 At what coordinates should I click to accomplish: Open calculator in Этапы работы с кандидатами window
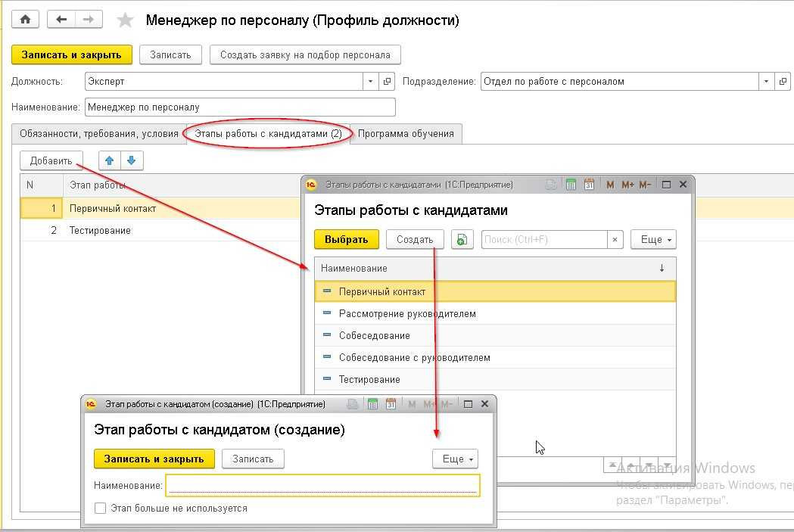coord(571,185)
